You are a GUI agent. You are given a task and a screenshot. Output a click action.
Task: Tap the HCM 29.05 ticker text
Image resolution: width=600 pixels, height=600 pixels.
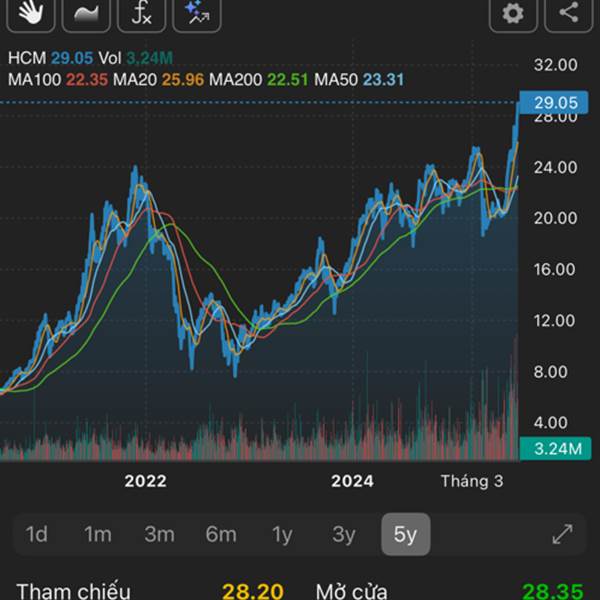pyautogui.click(x=51, y=58)
